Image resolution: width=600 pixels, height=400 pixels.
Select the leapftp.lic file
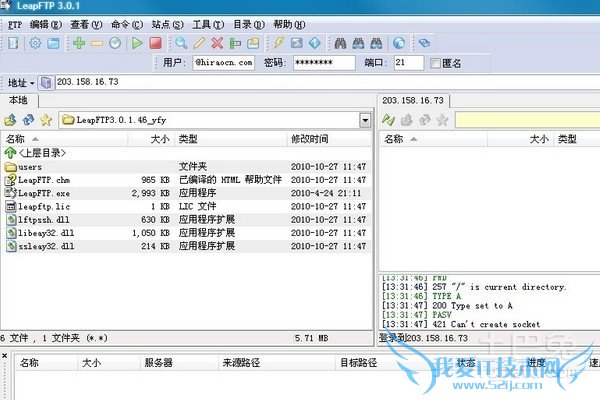(187, 206)
